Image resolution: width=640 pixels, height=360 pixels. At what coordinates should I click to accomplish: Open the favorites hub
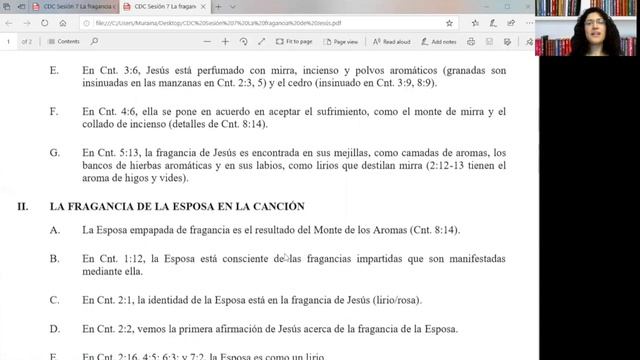475,23
